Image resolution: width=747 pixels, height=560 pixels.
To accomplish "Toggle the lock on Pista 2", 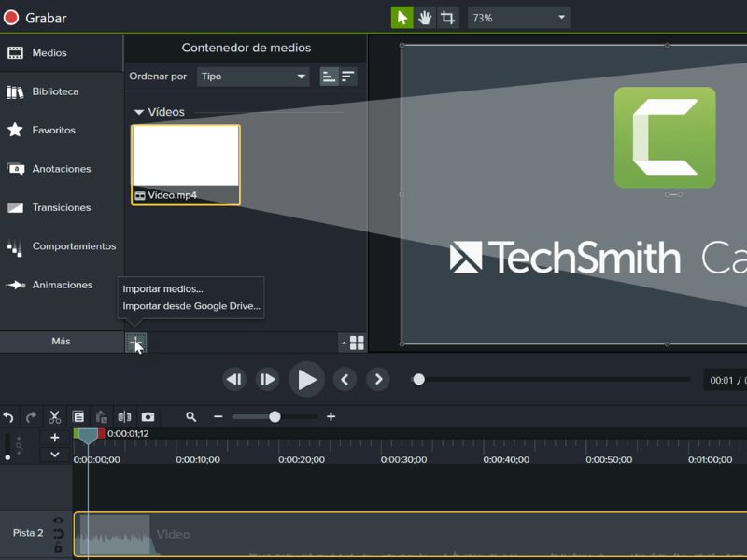I will [59, 547].
